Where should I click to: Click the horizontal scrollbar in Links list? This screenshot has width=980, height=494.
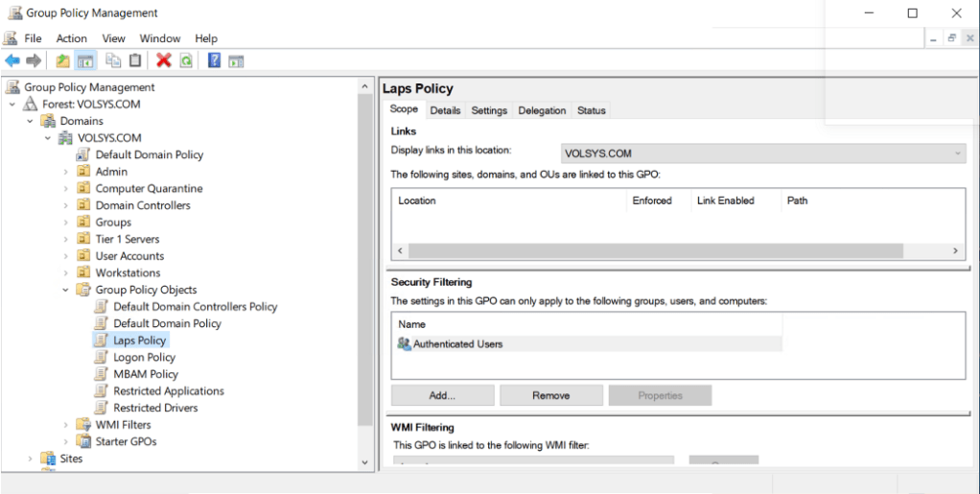(655, 250)
